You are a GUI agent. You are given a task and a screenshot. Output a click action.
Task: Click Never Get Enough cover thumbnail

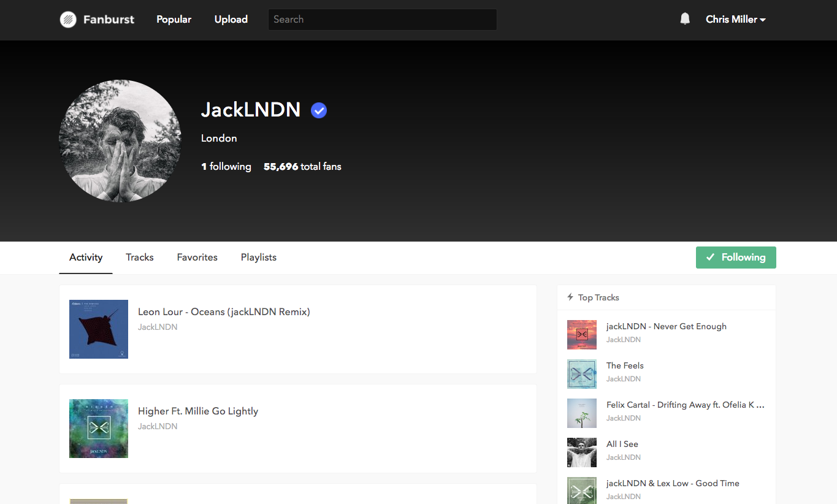coord(582,335)
